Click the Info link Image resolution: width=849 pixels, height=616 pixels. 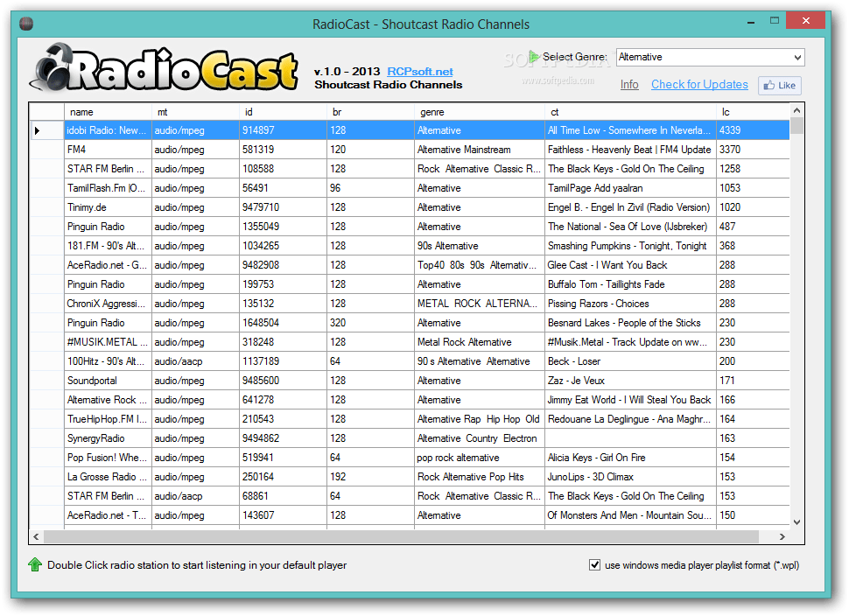coord(629,85)
